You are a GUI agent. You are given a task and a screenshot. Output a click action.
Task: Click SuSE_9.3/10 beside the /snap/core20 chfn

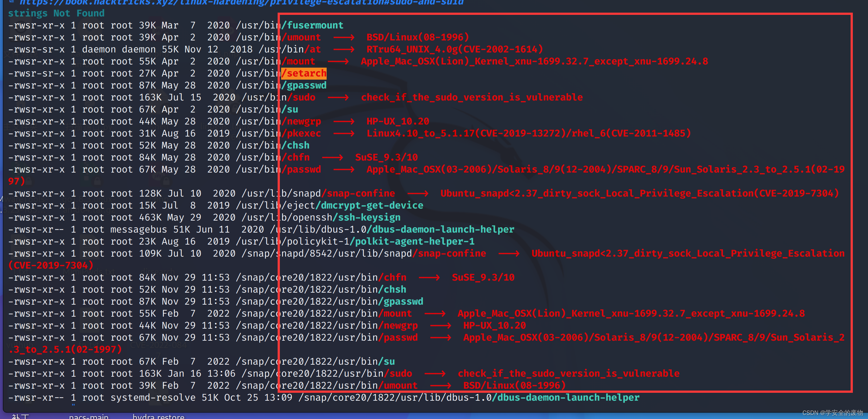483,278
